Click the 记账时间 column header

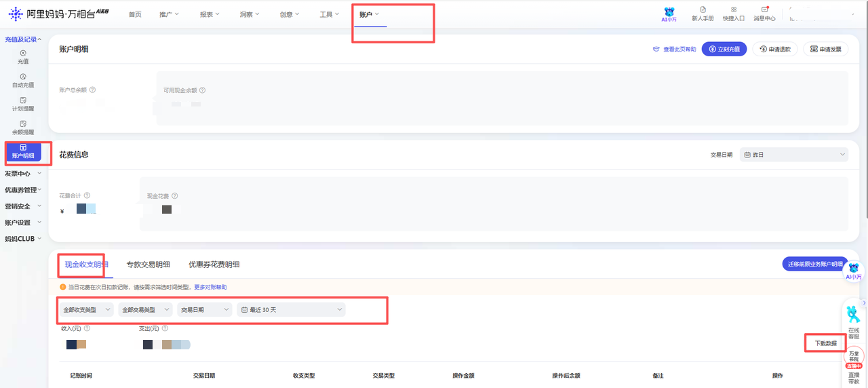[81, 376]
